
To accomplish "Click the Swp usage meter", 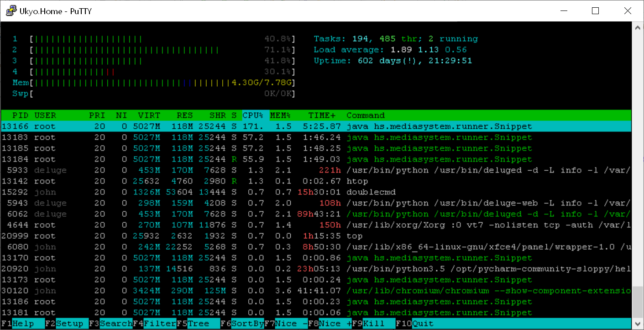I will tap(154, 94).
